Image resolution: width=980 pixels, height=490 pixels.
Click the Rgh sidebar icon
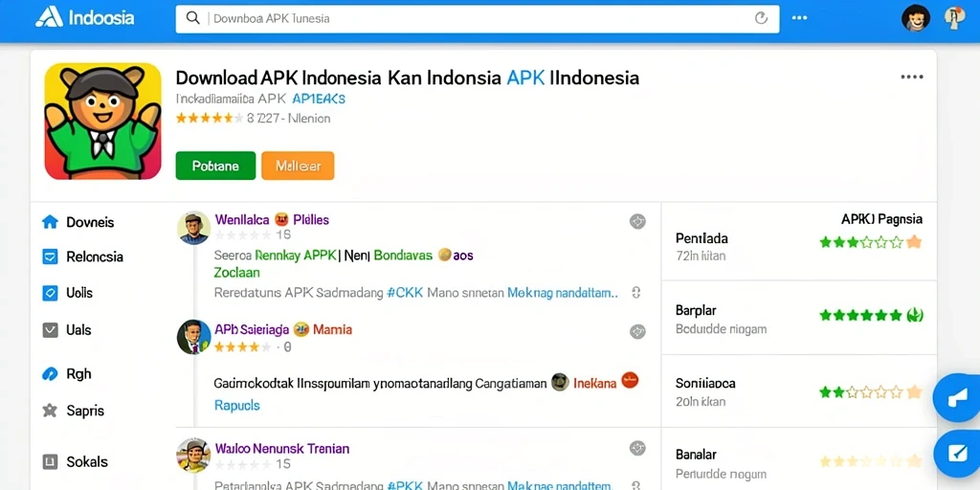pyautogui.click(x=50, y=374)
